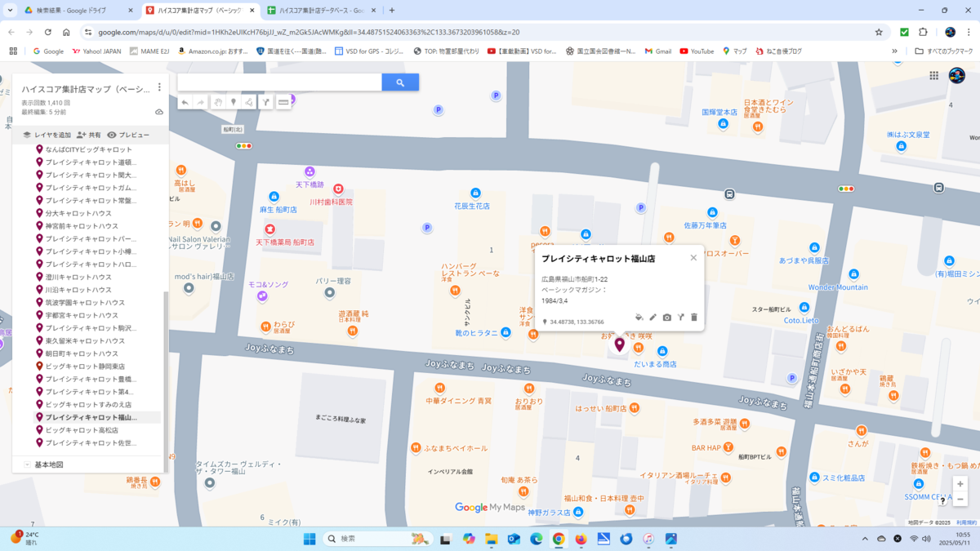Select the draw line tool
The image size is (980, 551).
click(x=249, y=103)
